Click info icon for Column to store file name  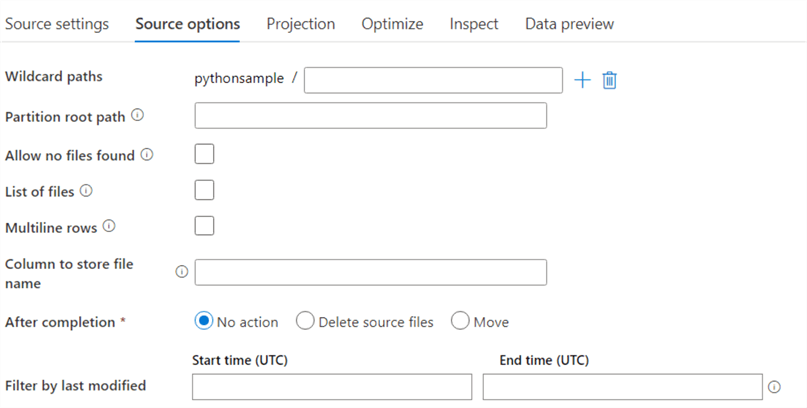(x=182, y=271)
